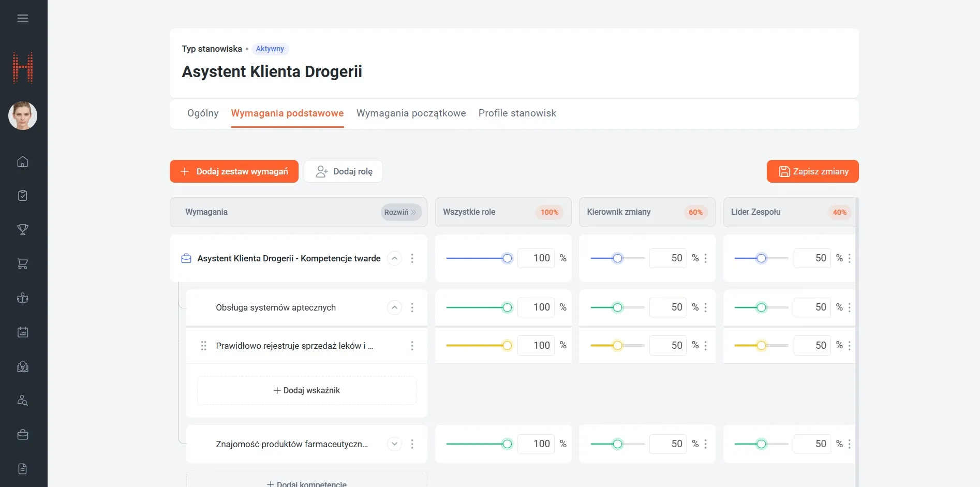Switch to the Ogólny tab
The width and height of the screenshot is (980, 487).
tap(203, 113)
